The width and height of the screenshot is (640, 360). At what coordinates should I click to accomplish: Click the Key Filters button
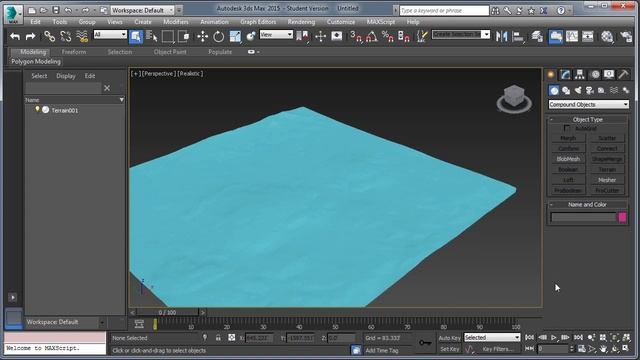(x=498, y=349)
